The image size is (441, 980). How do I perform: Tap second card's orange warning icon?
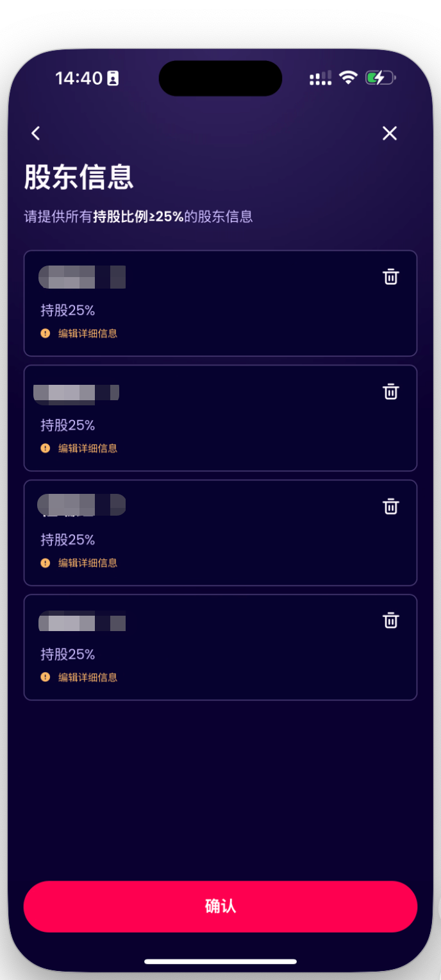point(46,448)
